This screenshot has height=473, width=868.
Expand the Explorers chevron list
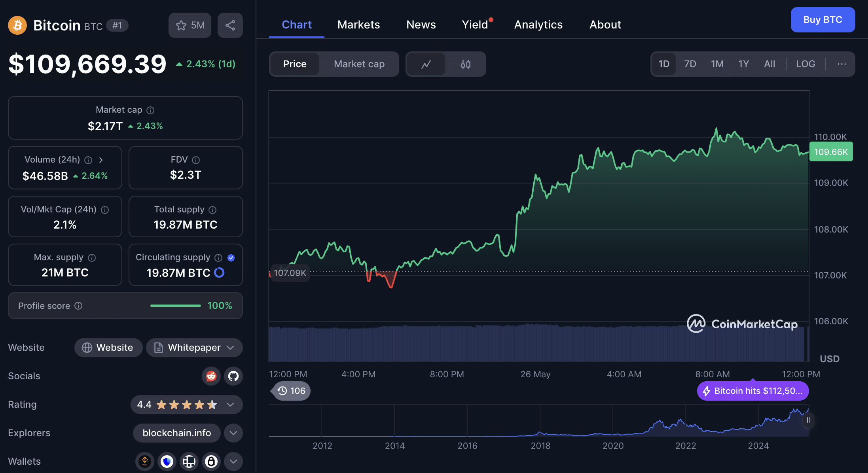tap(233, 433)
